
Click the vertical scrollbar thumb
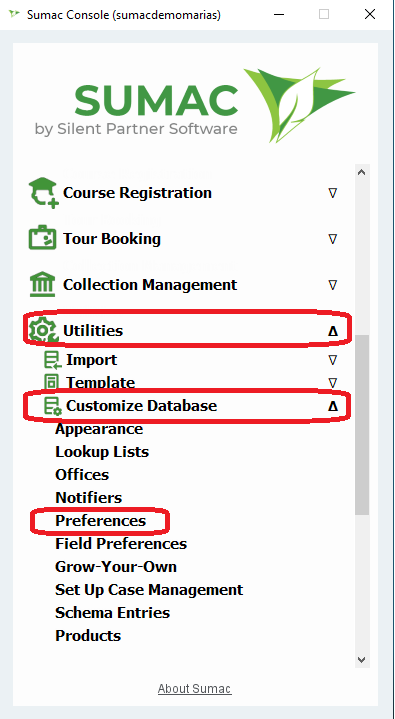click(x=362, y=425)
